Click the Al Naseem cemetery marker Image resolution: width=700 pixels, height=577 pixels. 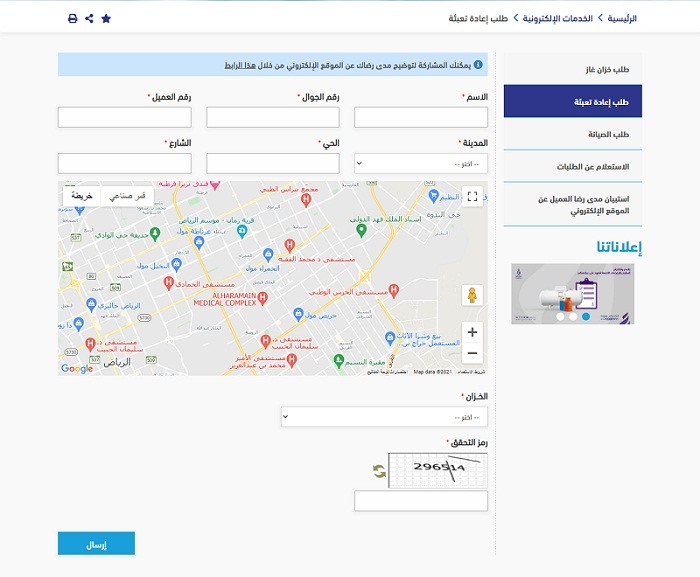339,360
